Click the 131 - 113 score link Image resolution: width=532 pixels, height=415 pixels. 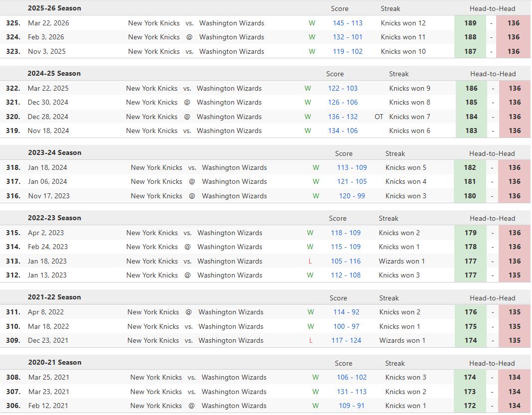(352, 392)
